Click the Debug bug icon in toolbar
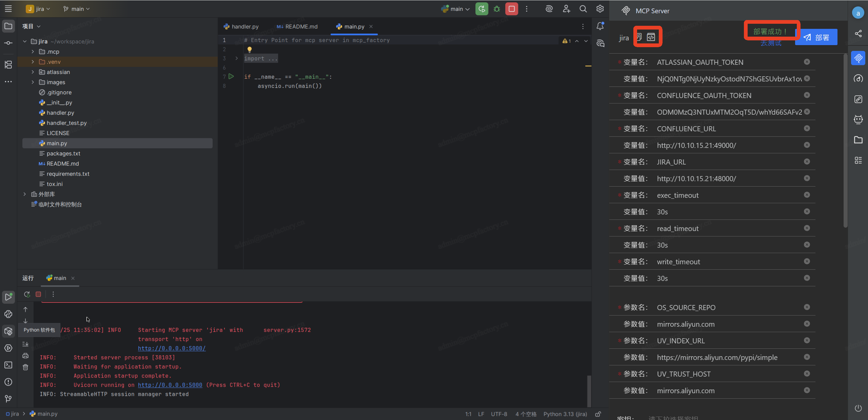This screenshot has width=868, height=420. pyautogui.click(x=497, y=9)
